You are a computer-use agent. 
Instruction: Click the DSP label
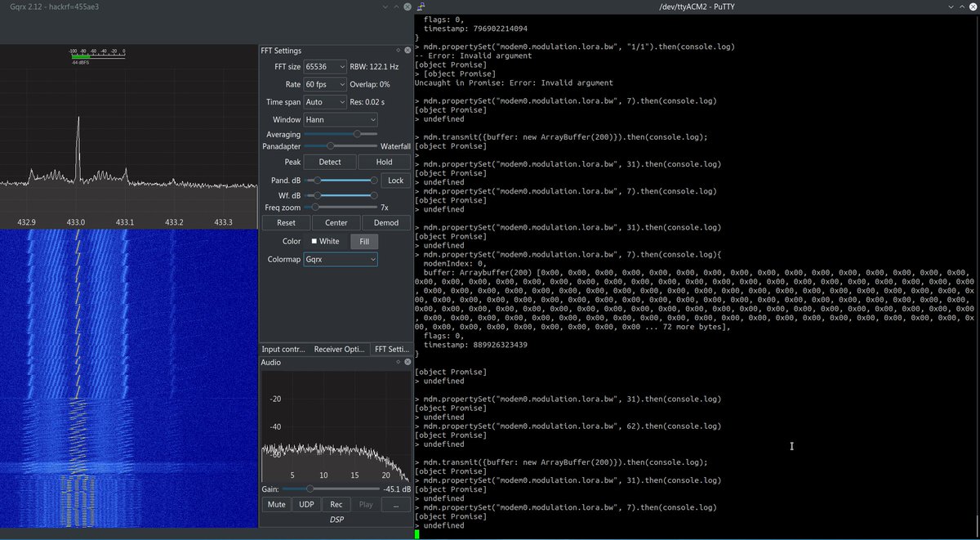336,520
